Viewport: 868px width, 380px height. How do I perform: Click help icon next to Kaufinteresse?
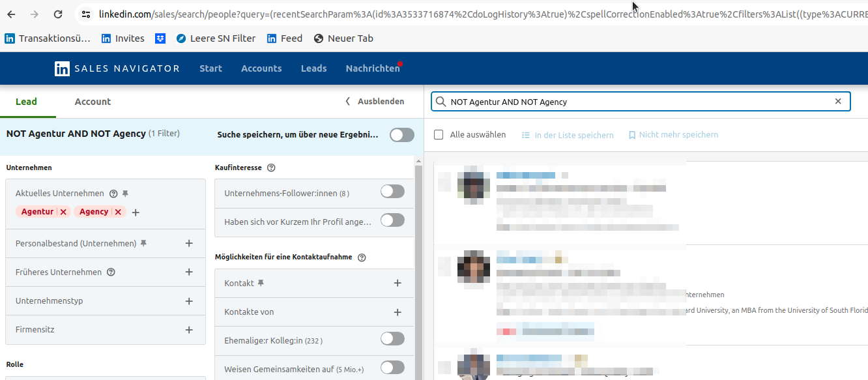tap(271, 168)
